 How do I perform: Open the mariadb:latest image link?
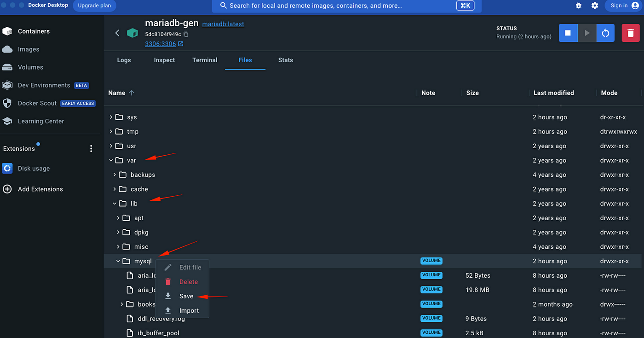[x=223, y=24]
